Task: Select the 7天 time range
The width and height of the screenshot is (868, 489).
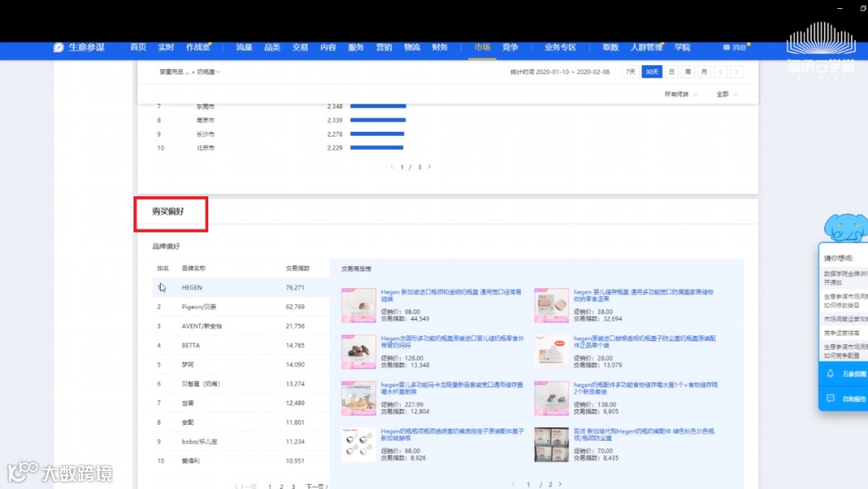Action: (x=631, y=72)
